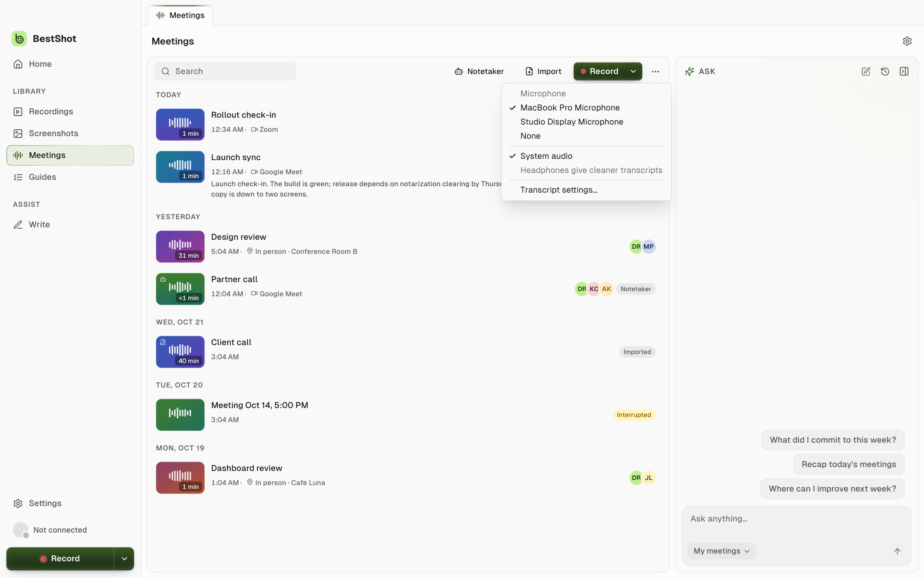Toggle System audio capture
Screen dimensions: 924x578
(586, 156)
